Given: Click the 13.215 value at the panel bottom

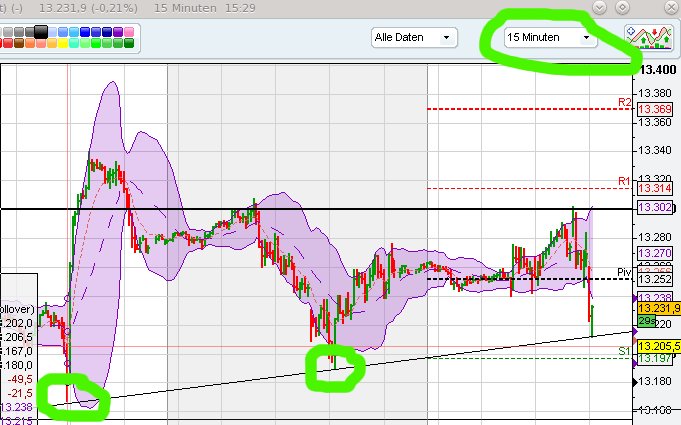Looking at the screenshot, I should (17, 420).
